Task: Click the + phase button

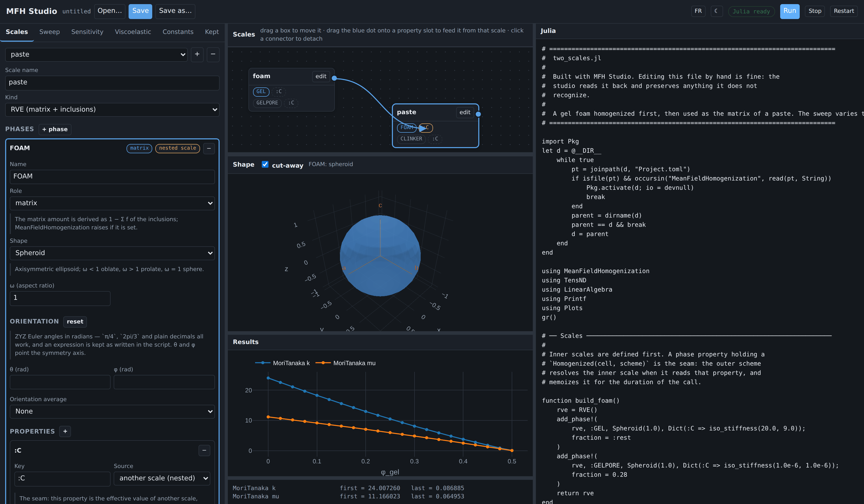Action: [x=55, y=129]
